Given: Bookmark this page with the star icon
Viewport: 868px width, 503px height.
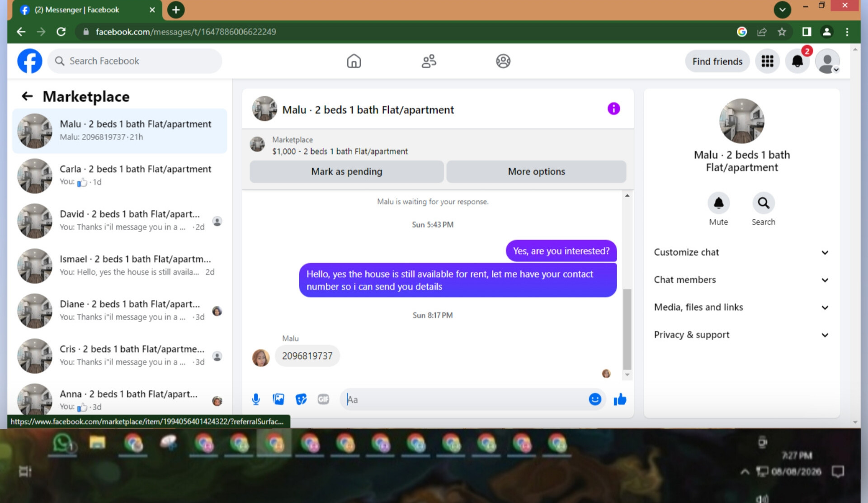Looking at the screenshot, I should [782, 32].
